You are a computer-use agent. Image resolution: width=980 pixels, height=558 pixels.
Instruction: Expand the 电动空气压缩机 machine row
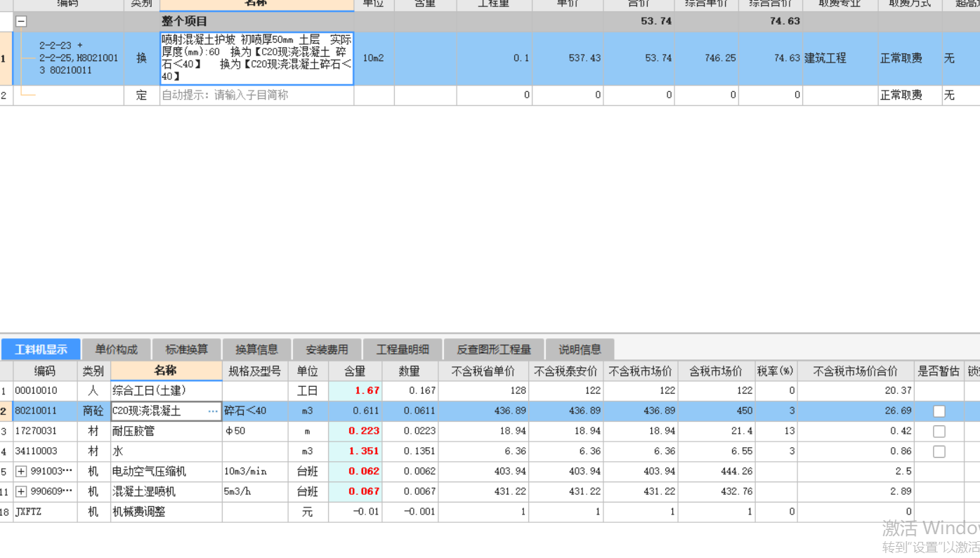click(x=21, y=472)
